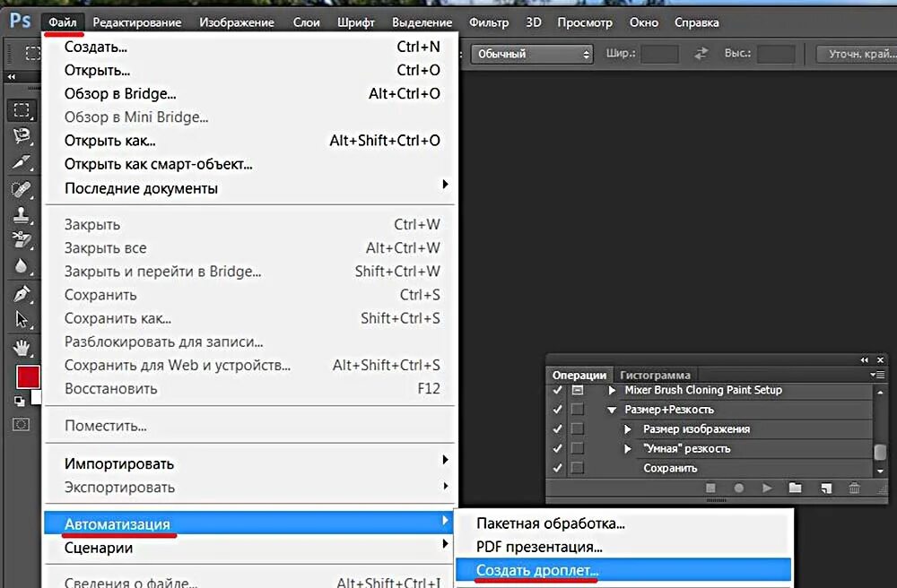The width and height of the screenshot is (897, 588).
Task: Select the knife-shaped Slice tool
Action: click(22, 162)
